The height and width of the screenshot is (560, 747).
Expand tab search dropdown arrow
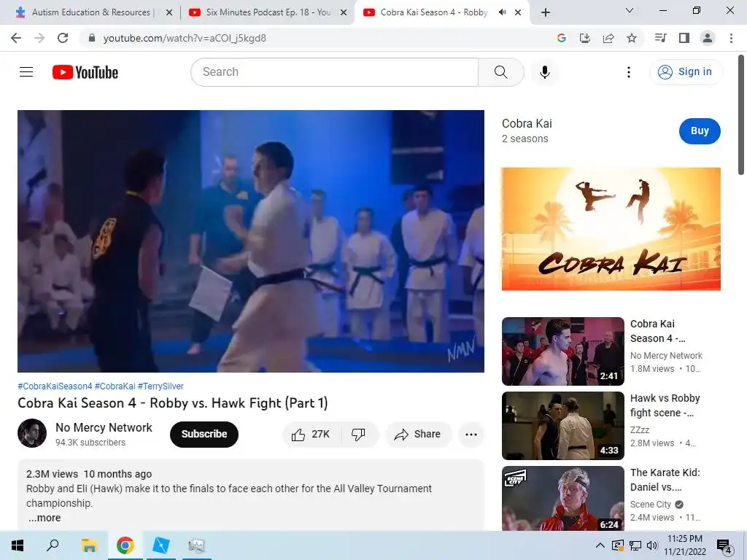coord(630,10)
